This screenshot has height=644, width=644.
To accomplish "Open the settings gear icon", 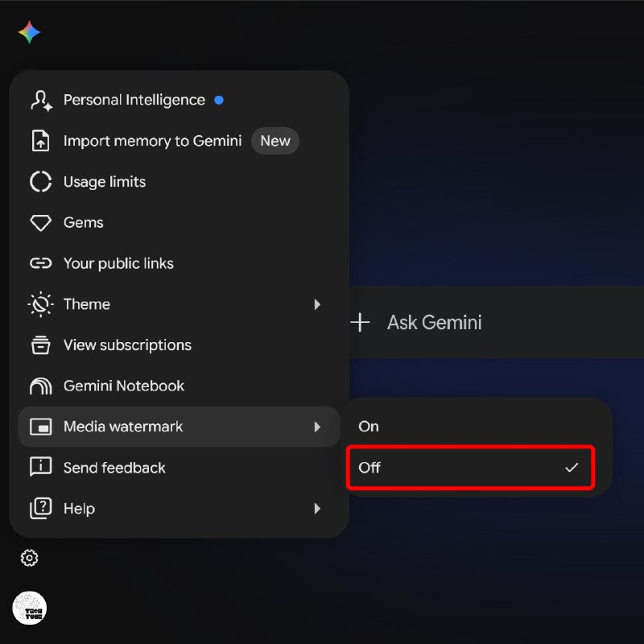I will [x=29, y=558].
